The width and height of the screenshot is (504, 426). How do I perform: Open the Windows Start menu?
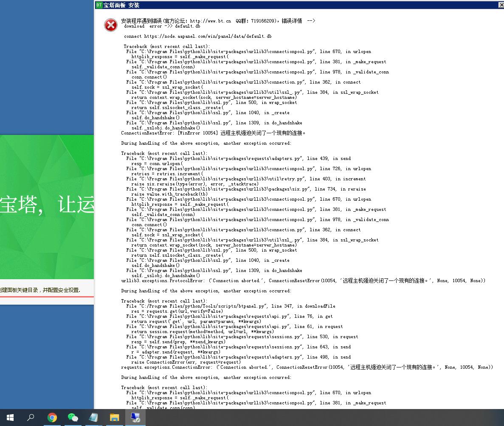tap(10, 418)
